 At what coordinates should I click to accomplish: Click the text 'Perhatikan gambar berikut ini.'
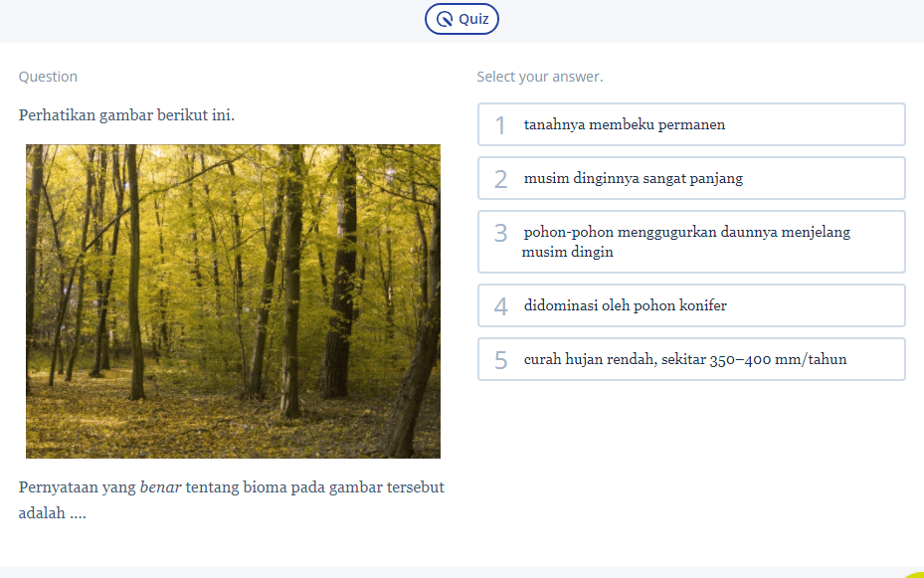[x=126, y=115]
